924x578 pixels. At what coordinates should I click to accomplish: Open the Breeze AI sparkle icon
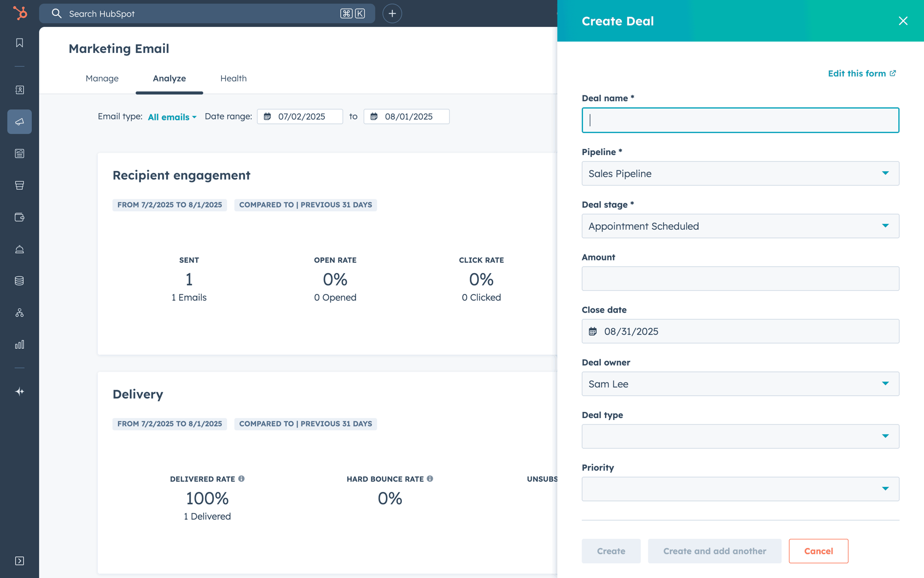19,392
